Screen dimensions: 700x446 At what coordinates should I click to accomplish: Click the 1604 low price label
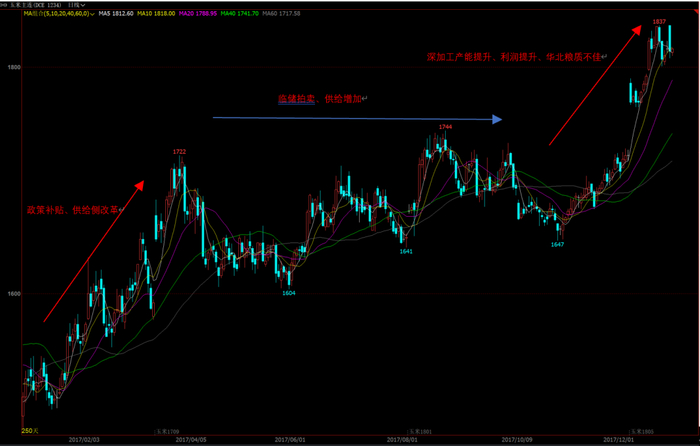(x=289, y=293)
